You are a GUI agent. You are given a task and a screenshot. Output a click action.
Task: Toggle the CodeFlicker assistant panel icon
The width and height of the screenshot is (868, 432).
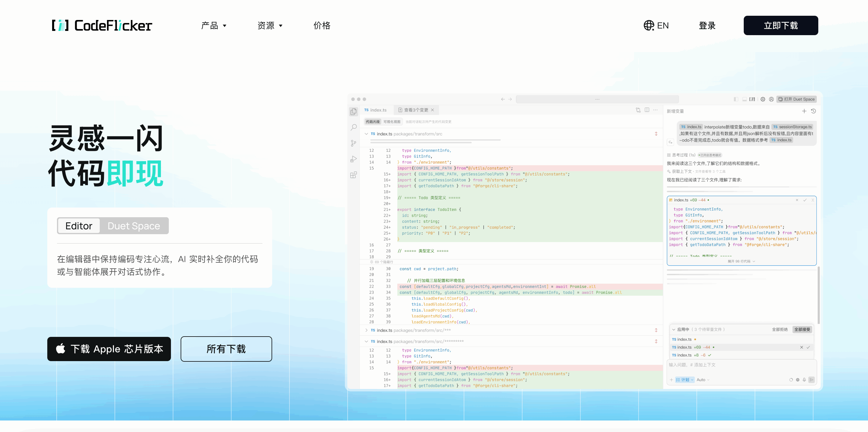752,99
